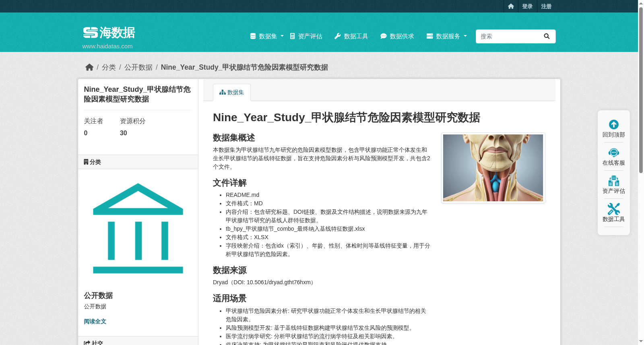Open 在线客服 chat support icon
This screenshot has width=644, height=345.
point(614,153)
